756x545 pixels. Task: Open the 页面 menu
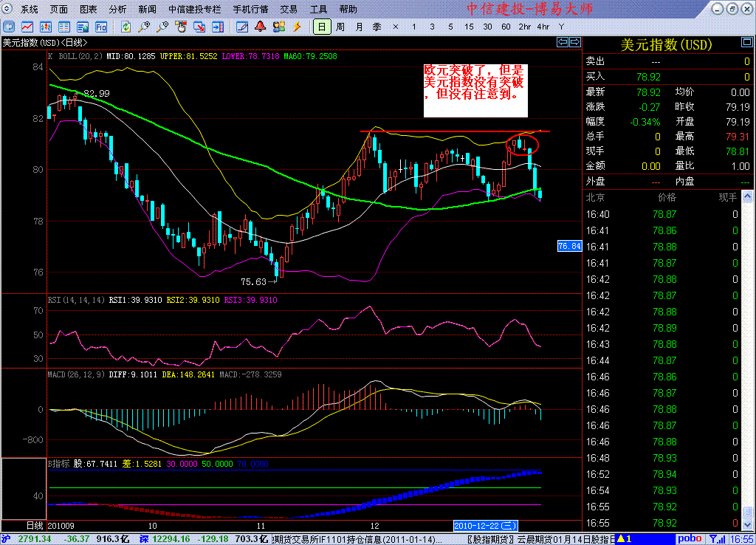point(59,9)
